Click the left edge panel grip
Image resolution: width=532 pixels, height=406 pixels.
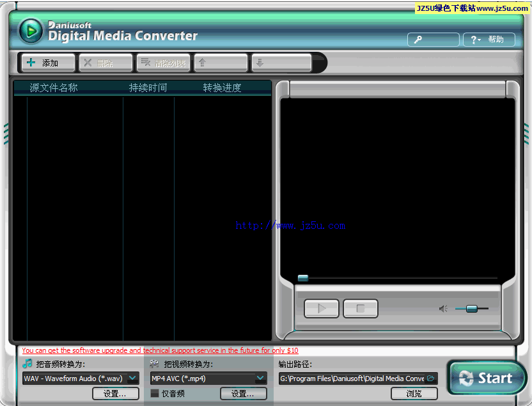[x=6, y=134]
